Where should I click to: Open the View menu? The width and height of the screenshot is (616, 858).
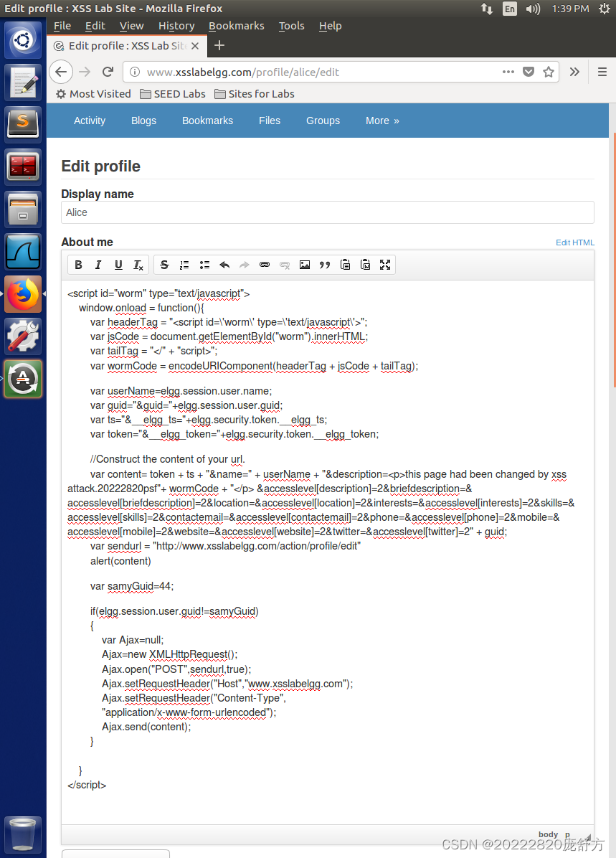[132, 26]
